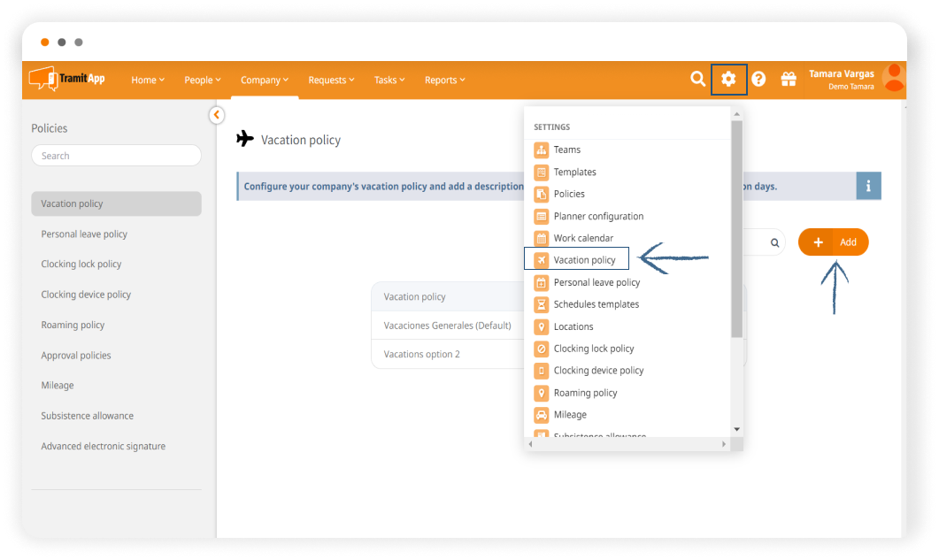Open Work calendar from settings menu
Viewport: 939px width, 560px height.
tap(583, 238)
